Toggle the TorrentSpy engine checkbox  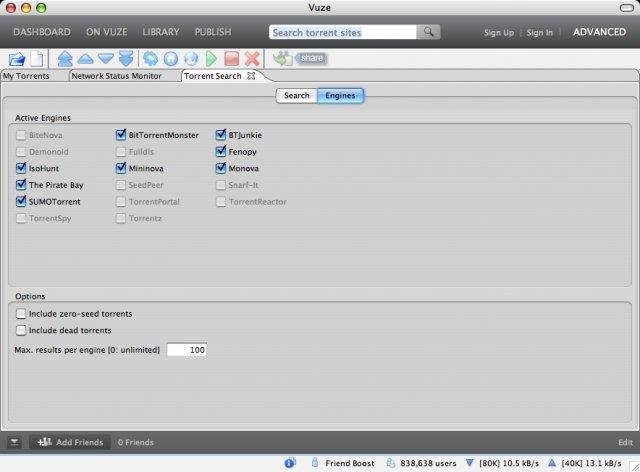(21, 218)
